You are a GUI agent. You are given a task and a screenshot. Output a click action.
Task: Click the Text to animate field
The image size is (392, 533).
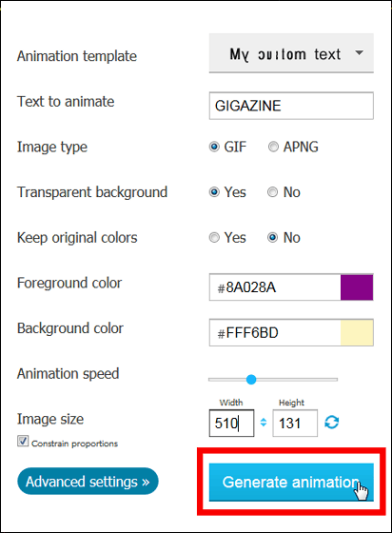coord(291,106)
